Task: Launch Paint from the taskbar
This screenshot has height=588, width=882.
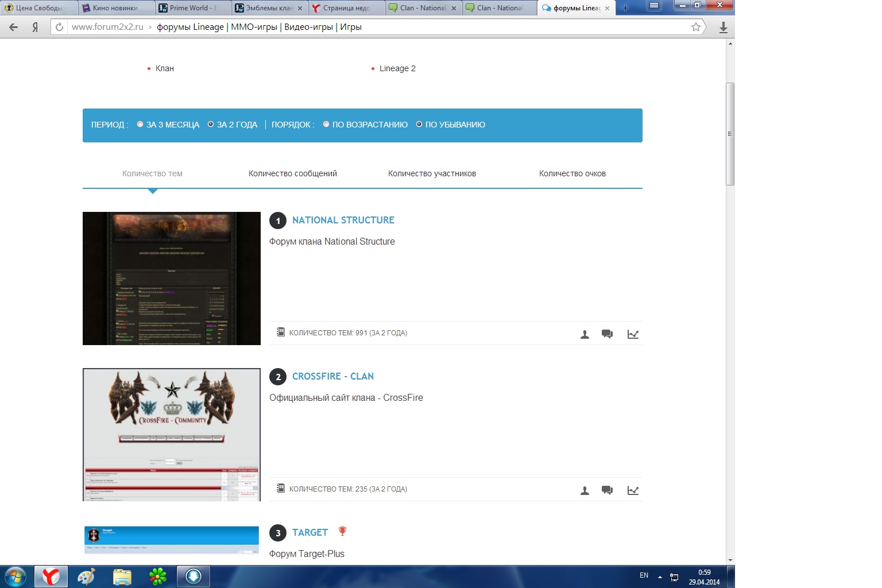Action: coord(87,577)
